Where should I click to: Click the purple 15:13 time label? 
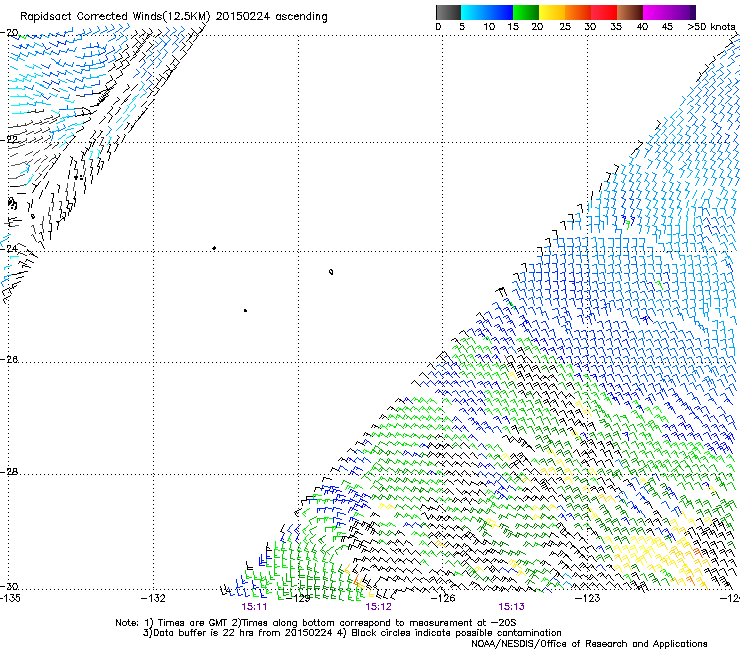coord(511,607)
